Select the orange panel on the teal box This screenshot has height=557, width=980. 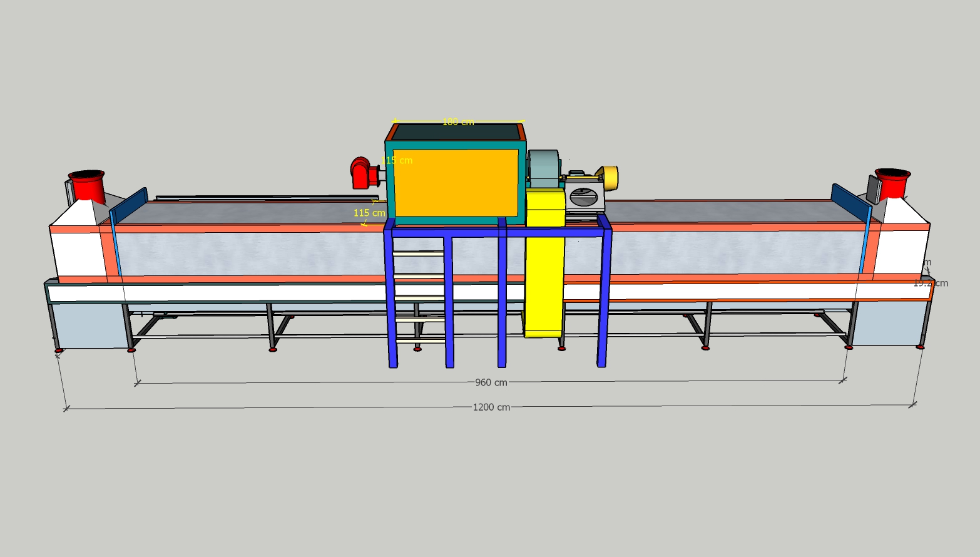[x=456, y=183]
